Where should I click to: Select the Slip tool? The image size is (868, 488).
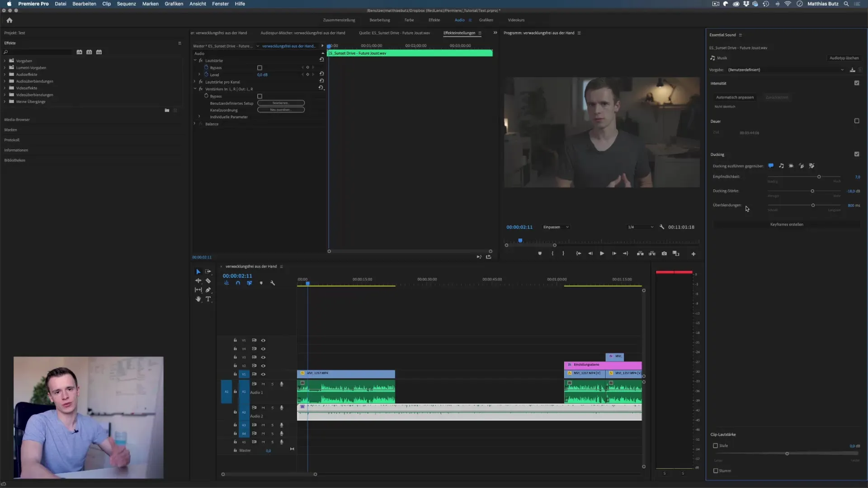[x=198, y=290]
